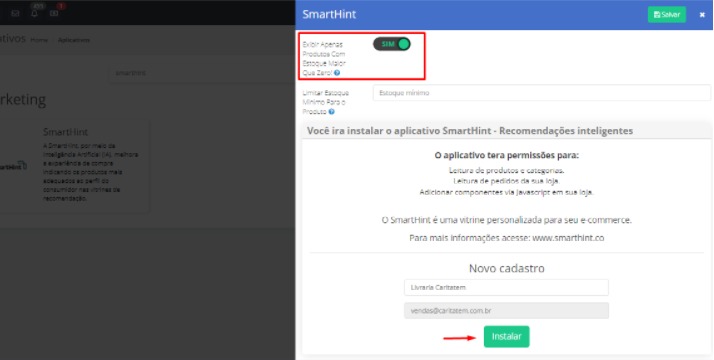
Task: Go to the Home breadcrumb
Action: [39, 40]
